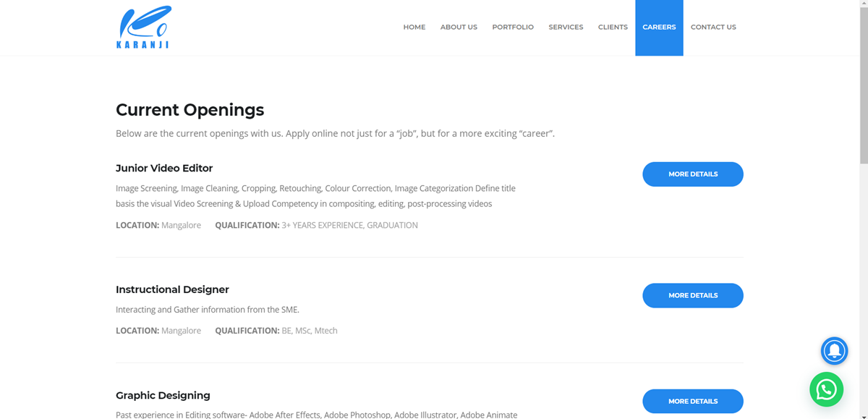This screenshot has width=868, height=419.
Task: Click the Junior Video Editor job description
Action: pos(315,196)
